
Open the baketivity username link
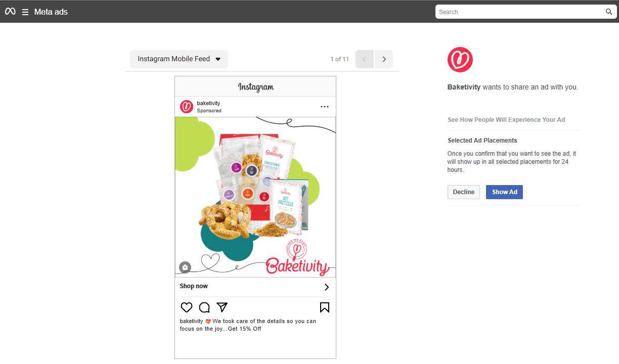coord(208,103)
